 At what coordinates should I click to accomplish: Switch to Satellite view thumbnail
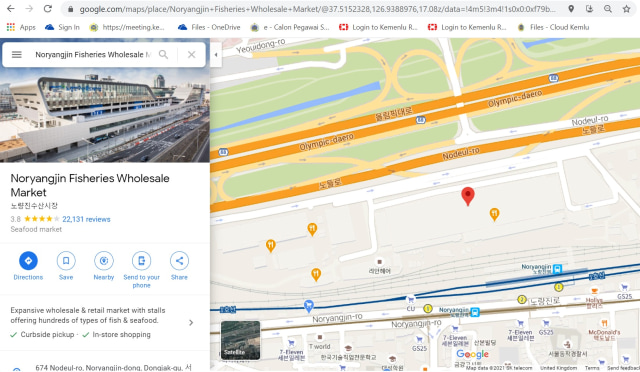[x=240, y=340]
